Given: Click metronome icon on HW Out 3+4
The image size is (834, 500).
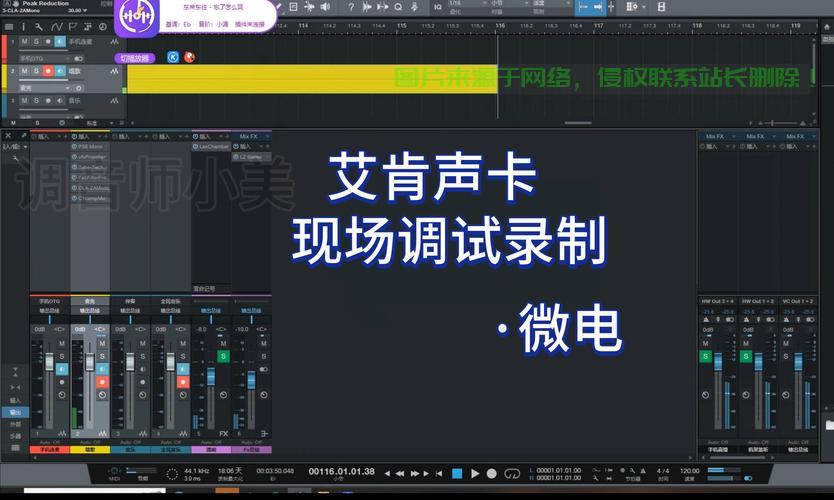Looking at the screenshot, I should [706, 320].
